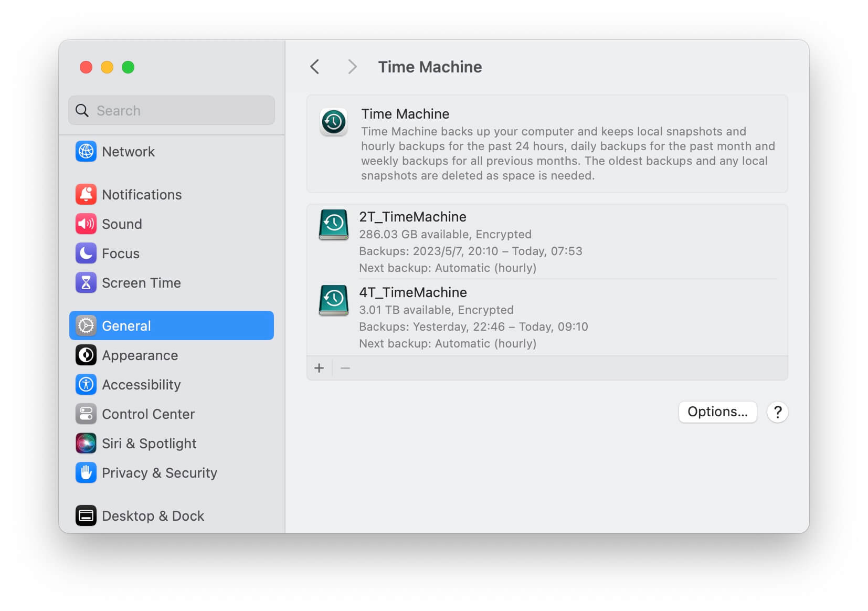Click the Control Center switches icon
Screen dimensions: 868x611
(x=86, y=414)
